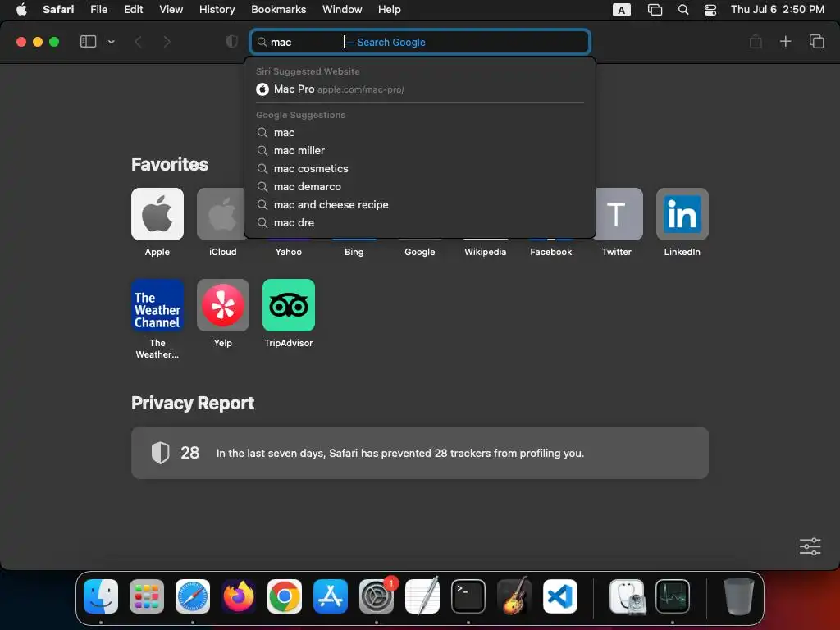The height and width of the screenshot is (630, 840).
Task: Select the 'mac miller' suggestion
Action: [x=420, y=151]
